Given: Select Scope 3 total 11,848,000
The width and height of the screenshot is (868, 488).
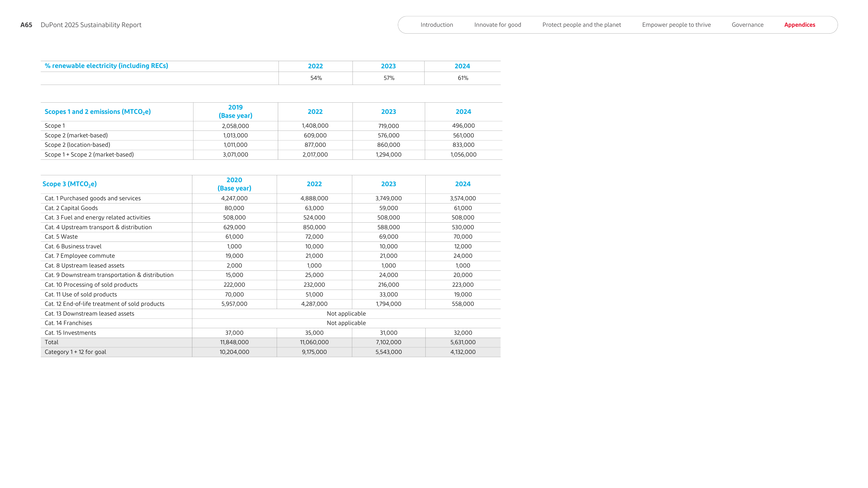Looking at the screenshot, I should 234,342.
